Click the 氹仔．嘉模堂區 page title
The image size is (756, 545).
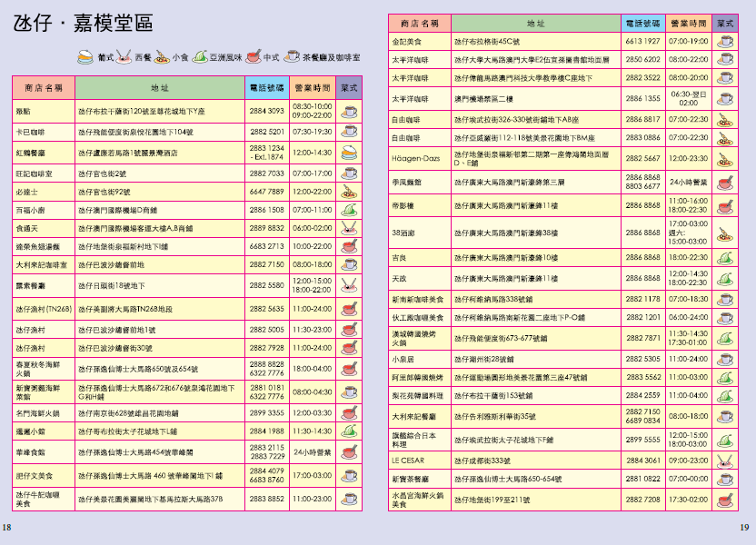pyautogui.click(x=83, y=25)
